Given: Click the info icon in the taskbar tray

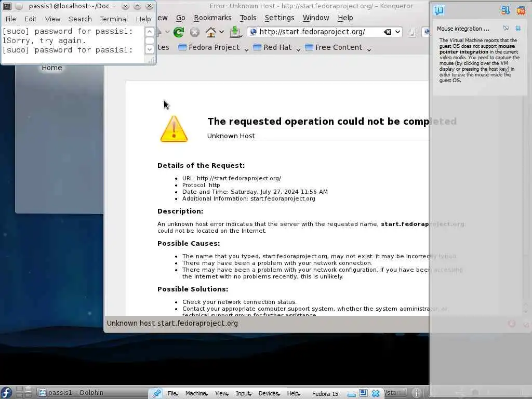Looking at the screenshot, I should pos(416,393).
